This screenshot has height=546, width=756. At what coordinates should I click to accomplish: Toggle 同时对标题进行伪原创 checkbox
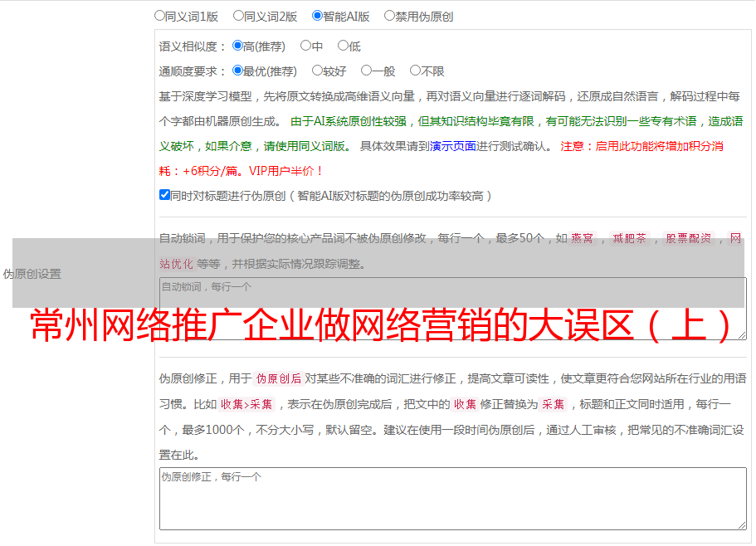[x=164, y=195]
